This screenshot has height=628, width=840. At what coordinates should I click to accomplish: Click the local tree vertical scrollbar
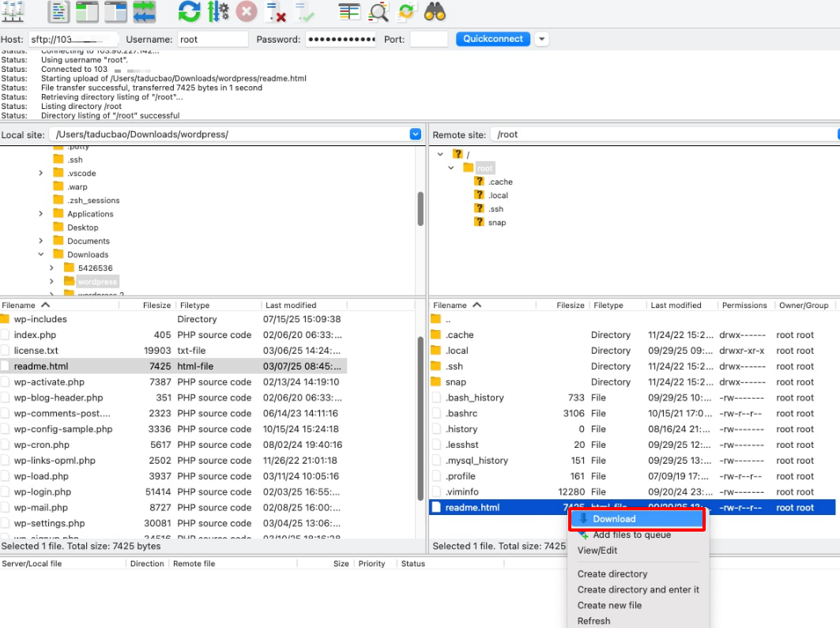420,209
